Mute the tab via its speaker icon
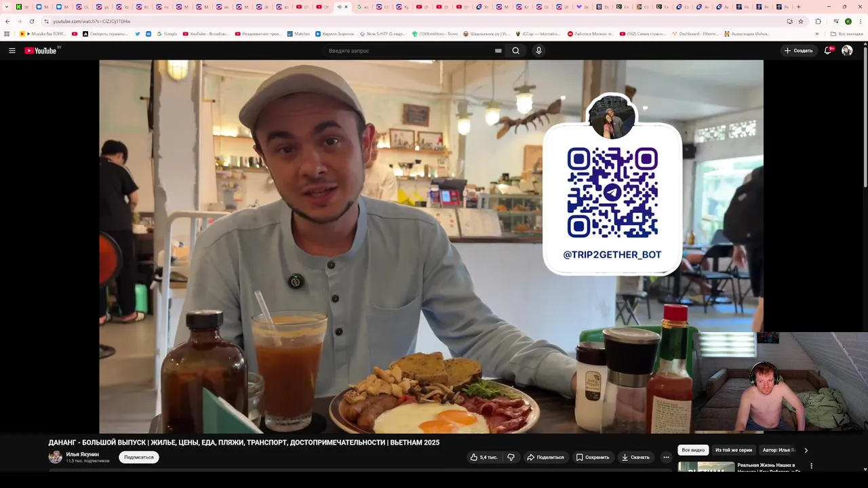868x488 pixels. tap(338, 7)
